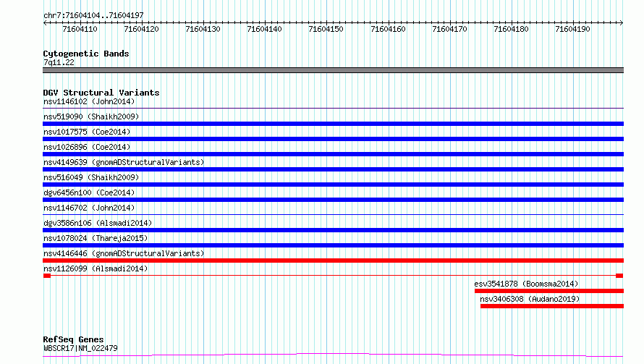This screenshot has width=644, height=364.
Task: Click the blue bar under dgv3586n106
Action: [333, 230]
